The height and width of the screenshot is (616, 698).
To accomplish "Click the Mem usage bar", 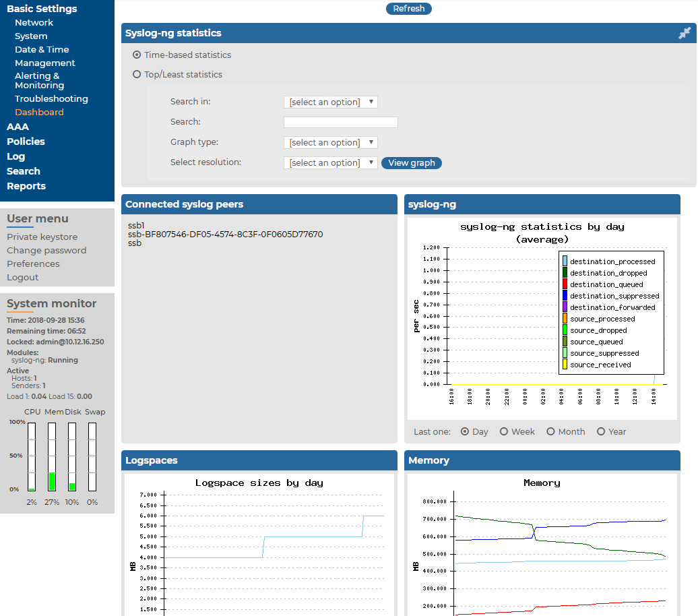I will 52,456.
